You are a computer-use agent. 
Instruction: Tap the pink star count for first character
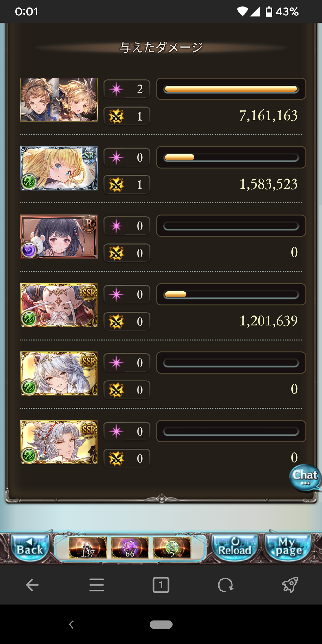click(x=127, y=89)
